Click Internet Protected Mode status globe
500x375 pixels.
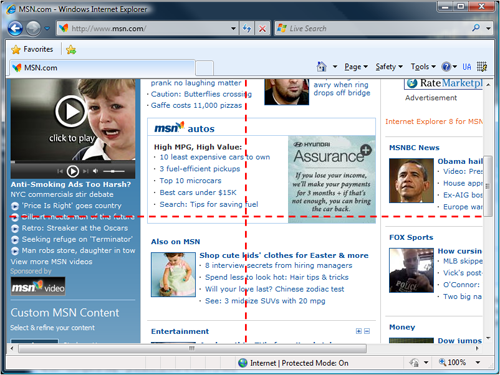[243, 363]
